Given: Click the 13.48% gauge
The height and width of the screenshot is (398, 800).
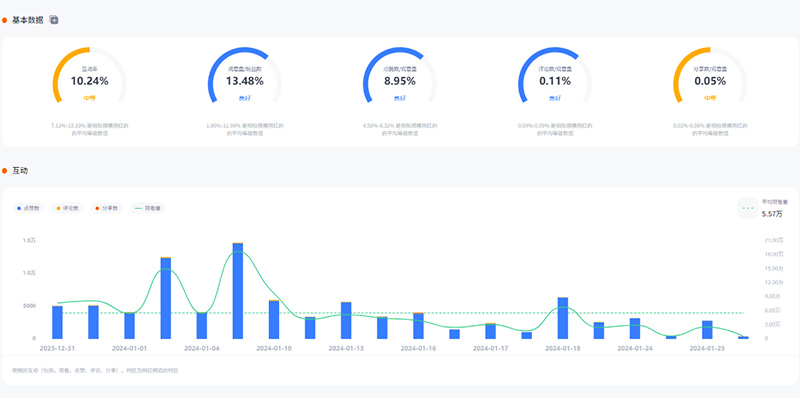Looking at the screenshot, I should 244,76.
